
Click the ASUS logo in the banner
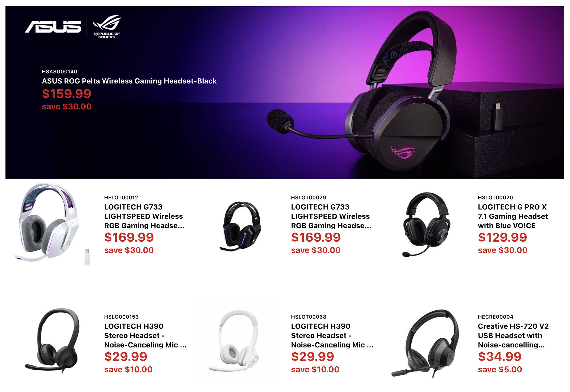click(x=53, y=26)
